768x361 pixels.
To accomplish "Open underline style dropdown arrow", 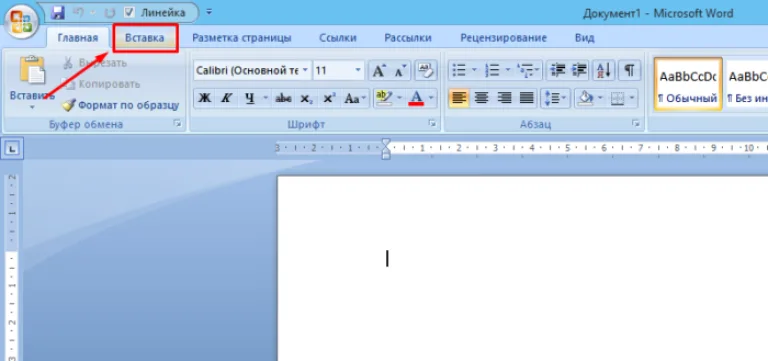I will [x=265, y=98].
